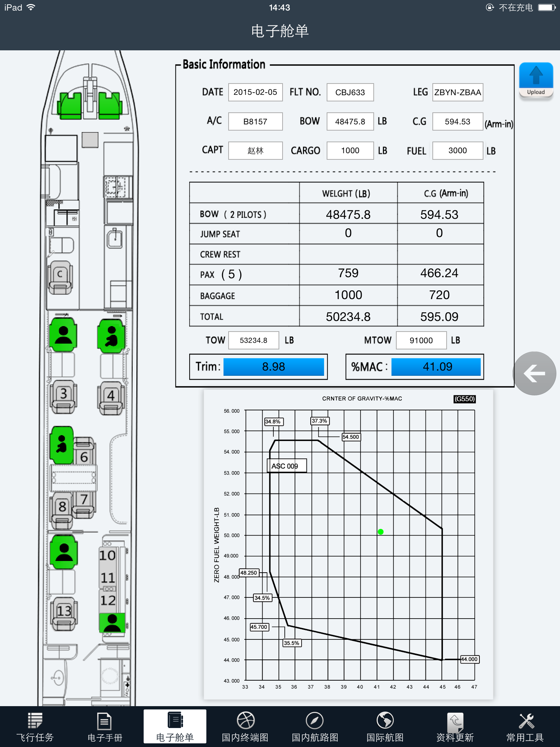Open the 资料更新 tab
Image resolution: width=560 pixels, height=747 pixels.
(x=455, y=727)
